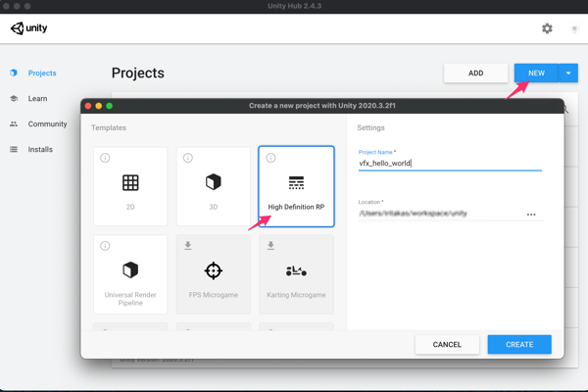Click the Location path field
Viewport: 588px width, 392px height.
point(441,214)
